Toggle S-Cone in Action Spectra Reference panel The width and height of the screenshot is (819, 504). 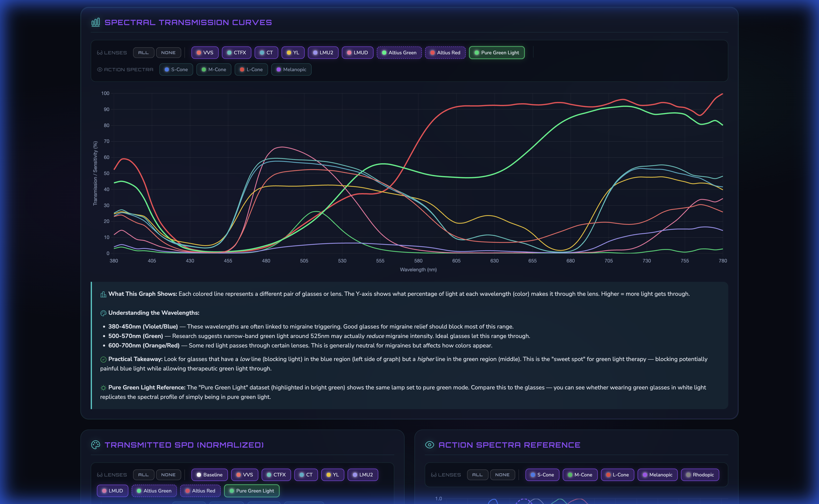pos(542,475)
